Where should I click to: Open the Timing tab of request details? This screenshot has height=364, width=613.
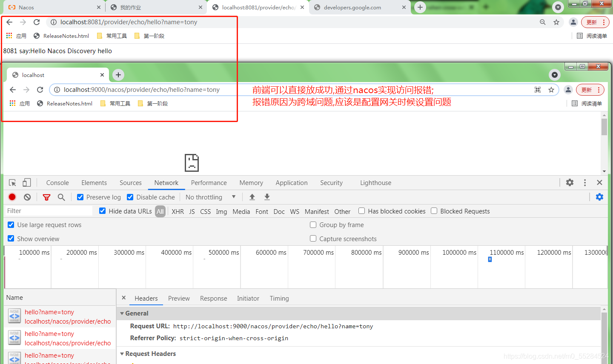coord(279,299)
